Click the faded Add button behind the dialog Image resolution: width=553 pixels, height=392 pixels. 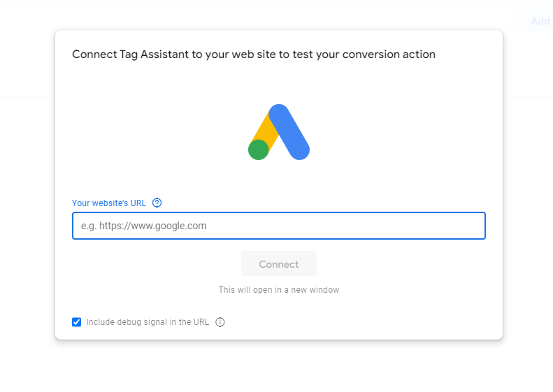(x=539, y=21)
